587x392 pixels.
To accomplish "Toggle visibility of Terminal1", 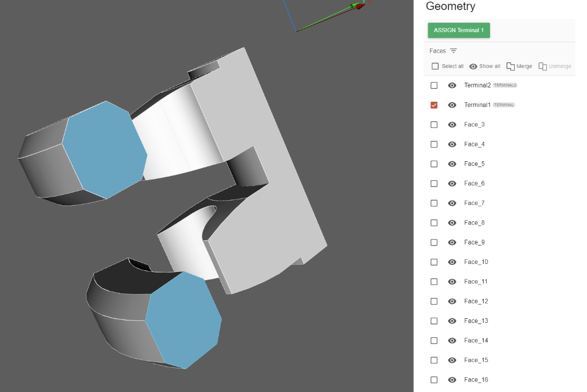I will [x=452, y=105].
